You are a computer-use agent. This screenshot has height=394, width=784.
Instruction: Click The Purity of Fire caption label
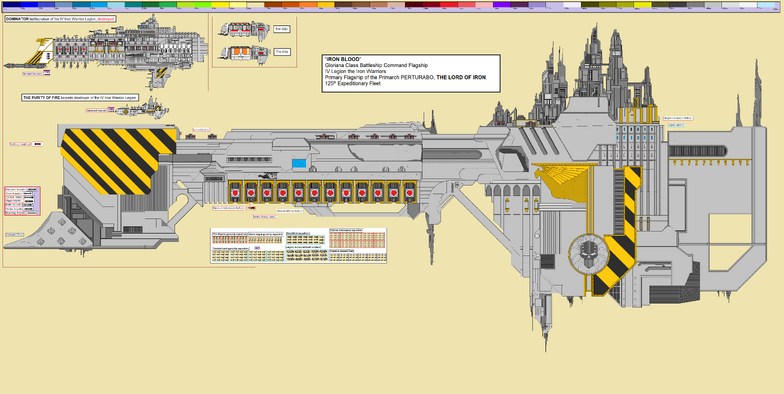coord(80,98)
